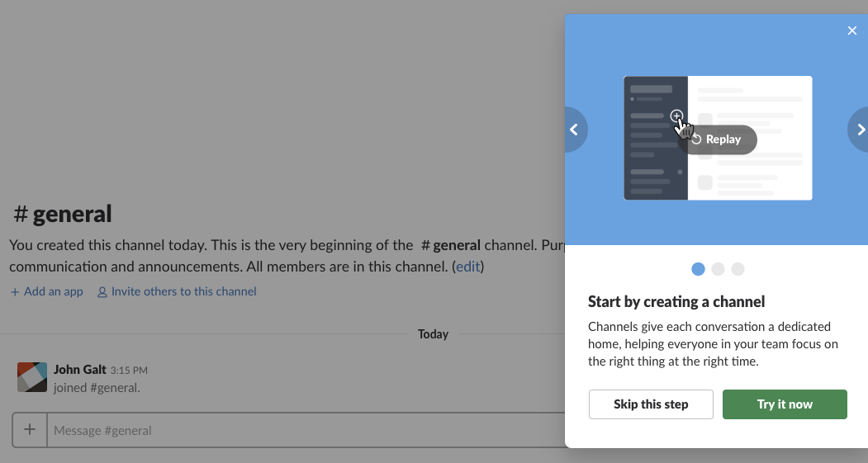Select the third tour page dot
This screenshot has height=463, width=868.
(x=738, y=269)
